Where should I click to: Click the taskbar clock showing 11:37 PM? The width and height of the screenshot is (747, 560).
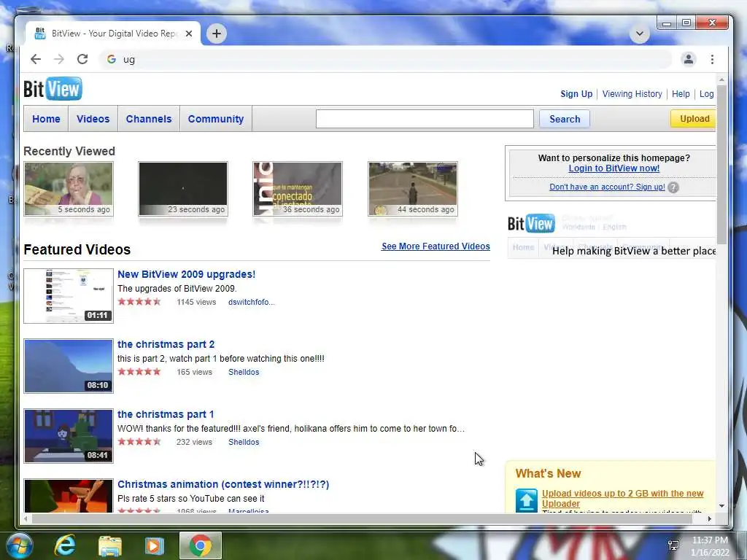710,540
